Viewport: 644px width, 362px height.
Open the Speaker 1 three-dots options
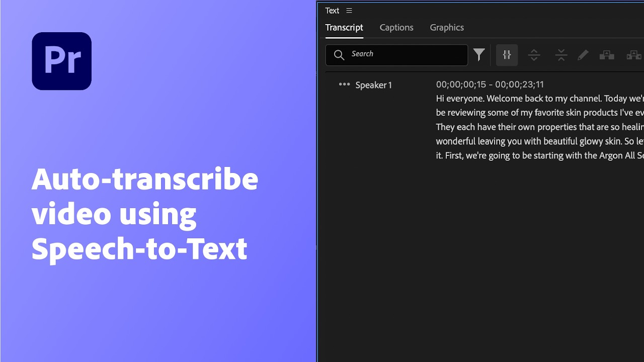(x=344, y=84)
